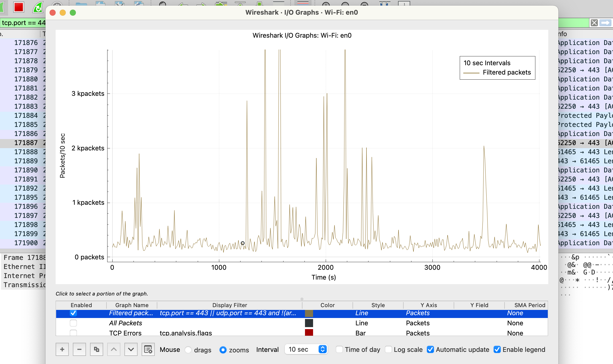This screenshot has height=364, width=613.
Task: Click the Filtered packets graph color swatch
Action: point(309,313)
